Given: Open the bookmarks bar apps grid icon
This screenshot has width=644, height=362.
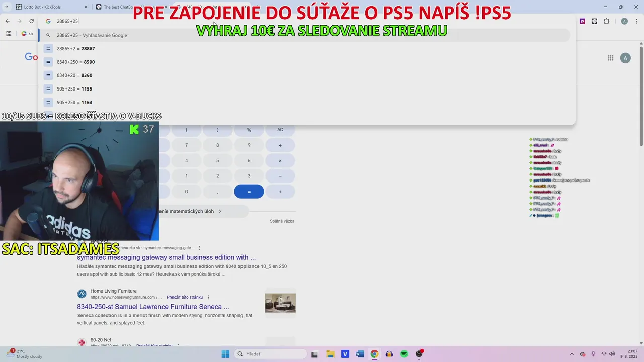Looking at the screenshot, I should click(x=9, y=34).
